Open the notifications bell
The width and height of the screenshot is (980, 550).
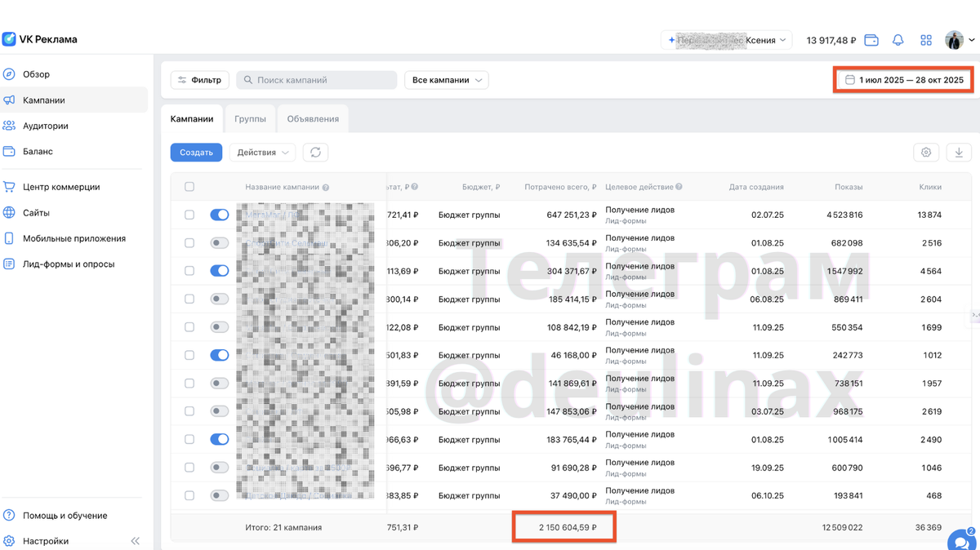pyautogui.click(x=898, y=40)
